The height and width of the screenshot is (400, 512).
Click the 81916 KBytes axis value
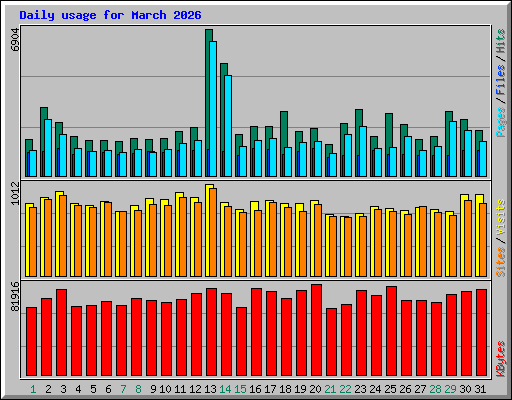point(15,296)
